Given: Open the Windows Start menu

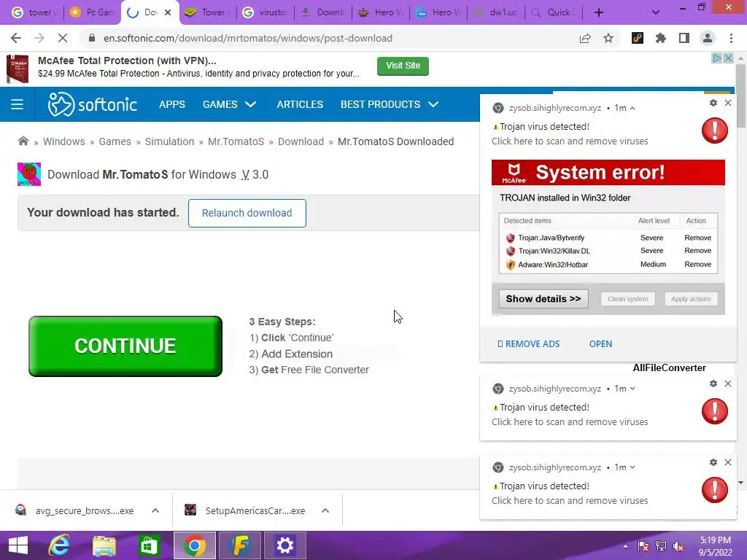Looking at the screenshot, I should coord(18,545).
